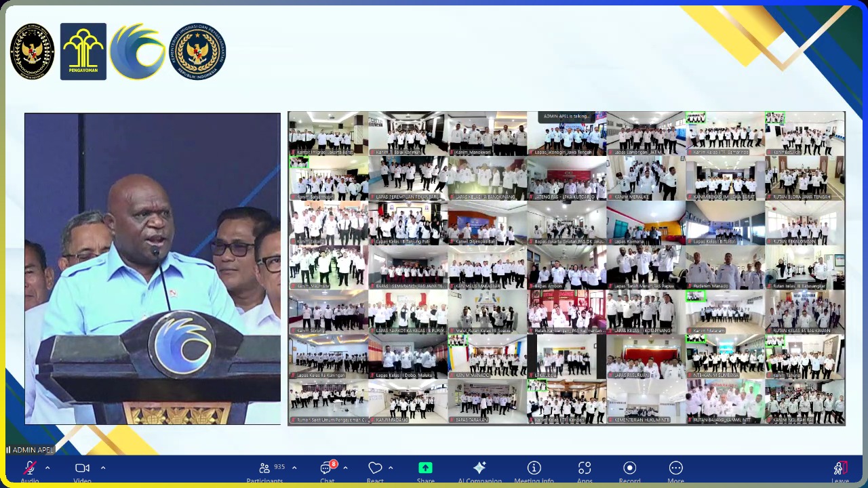Screen dimensions: 868x488
Task: Select the Kanim Banjarmasin video tile
Action: tap(328, 178)
